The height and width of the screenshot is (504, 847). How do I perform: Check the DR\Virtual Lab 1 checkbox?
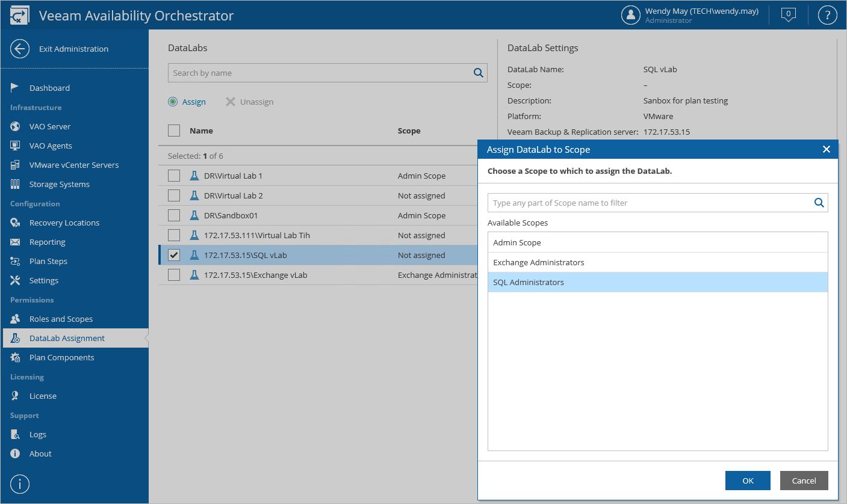[x=174, y=176]
